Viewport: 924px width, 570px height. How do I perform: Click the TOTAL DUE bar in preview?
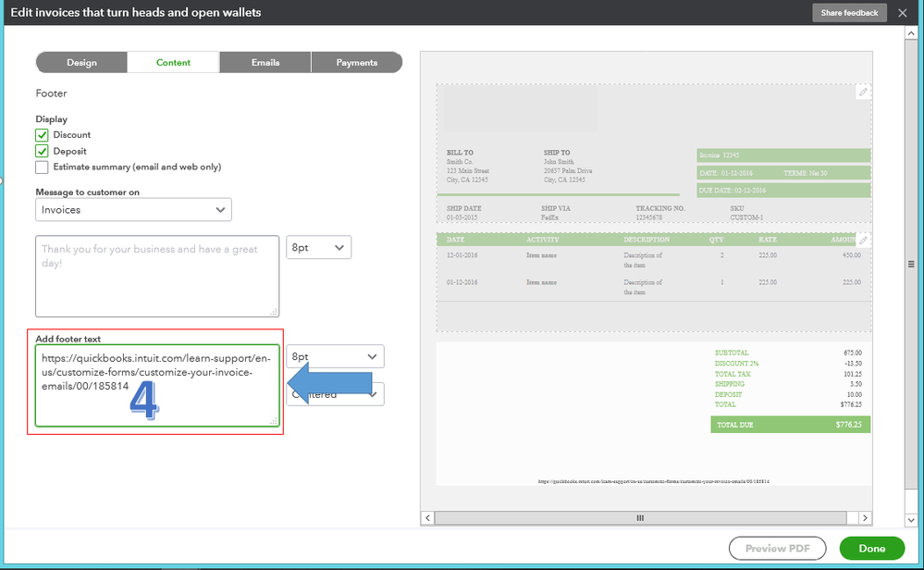pos(790,425)
